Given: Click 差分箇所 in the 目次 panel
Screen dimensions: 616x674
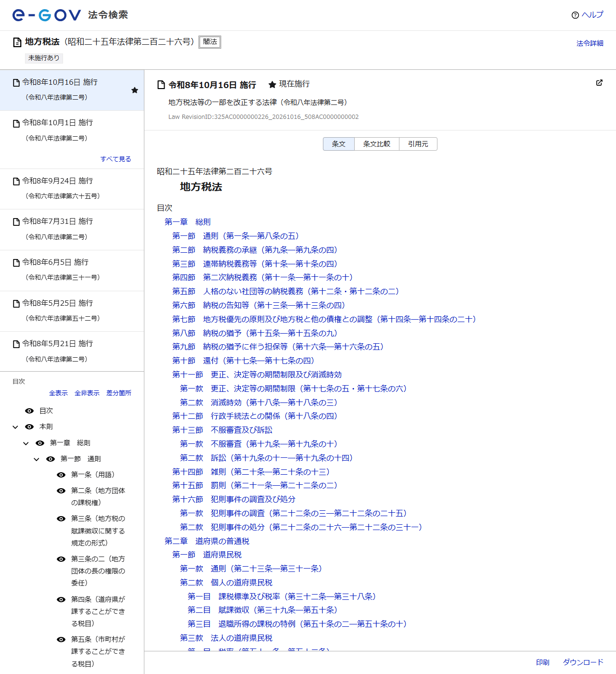Looking at the screenshot, I should 119,393.
